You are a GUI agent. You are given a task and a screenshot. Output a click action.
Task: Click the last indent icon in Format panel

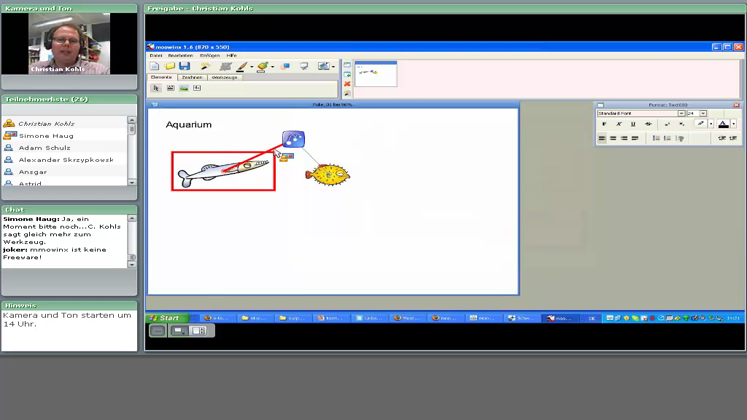coord(733,138)
